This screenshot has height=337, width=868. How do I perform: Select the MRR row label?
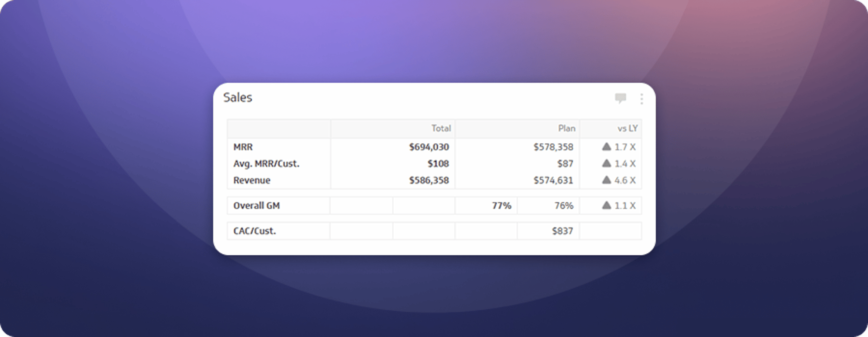pyautogui.click(x=243, y=146)
